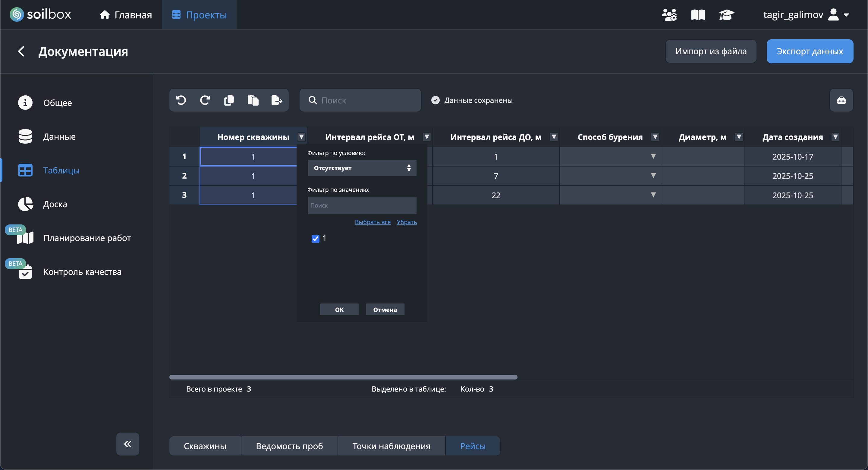Click the undo arrow in toolbar
Image resolution: width=868 pixels, height=470 pixels.
181,100
